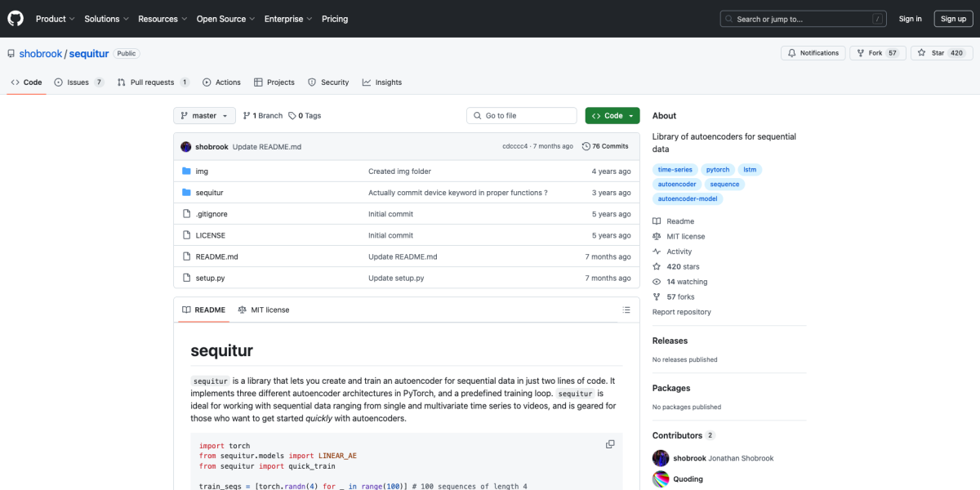Switch to the Issues tab
Screen dimensions: 980x490
coord(78,82)
